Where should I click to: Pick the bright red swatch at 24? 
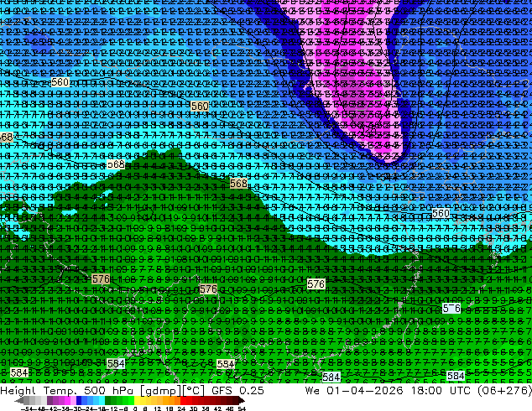(x=183, y=400)
